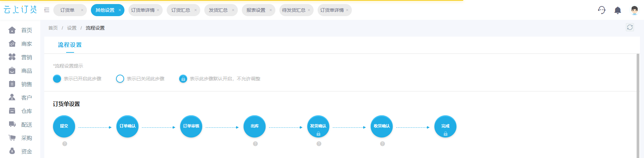This screenshot has width=644, height=158.
Task: Open 商家 in the sidebar
Action: point(20,44)
